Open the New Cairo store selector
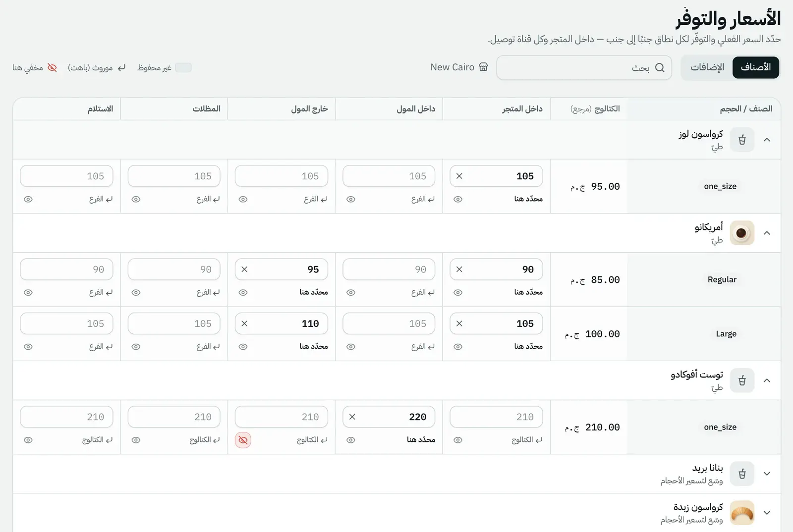 pos(459,67)
